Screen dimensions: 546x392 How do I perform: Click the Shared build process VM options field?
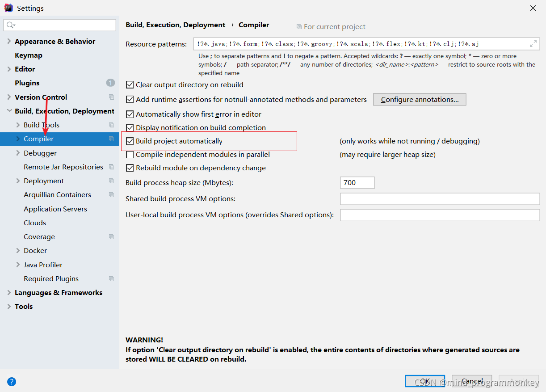click(x=440, y=198)
